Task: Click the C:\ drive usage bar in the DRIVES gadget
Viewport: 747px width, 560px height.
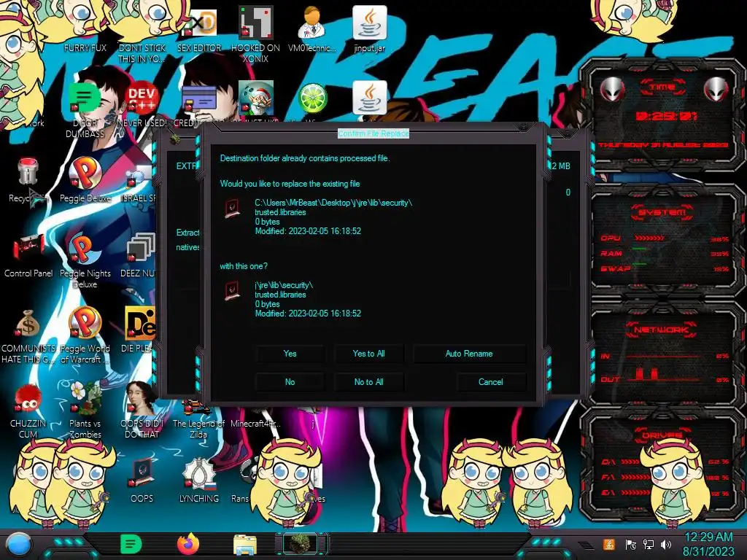Action: (x=630, y=462)
